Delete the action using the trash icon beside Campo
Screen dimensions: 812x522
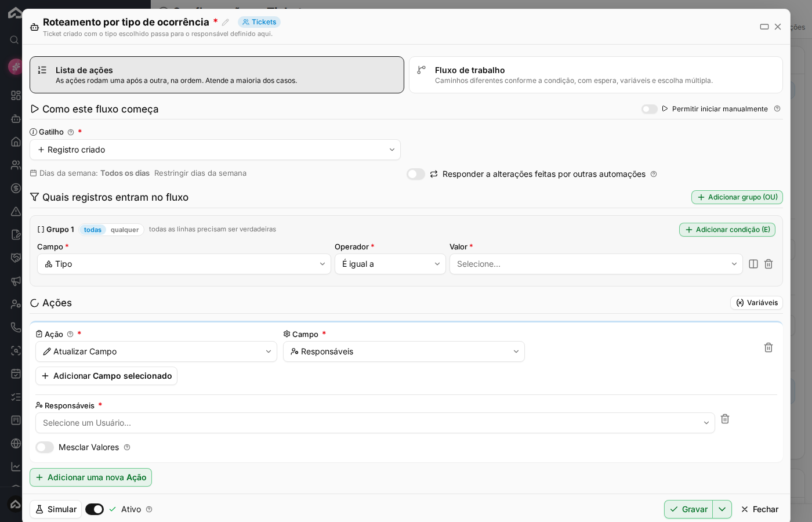768,347
